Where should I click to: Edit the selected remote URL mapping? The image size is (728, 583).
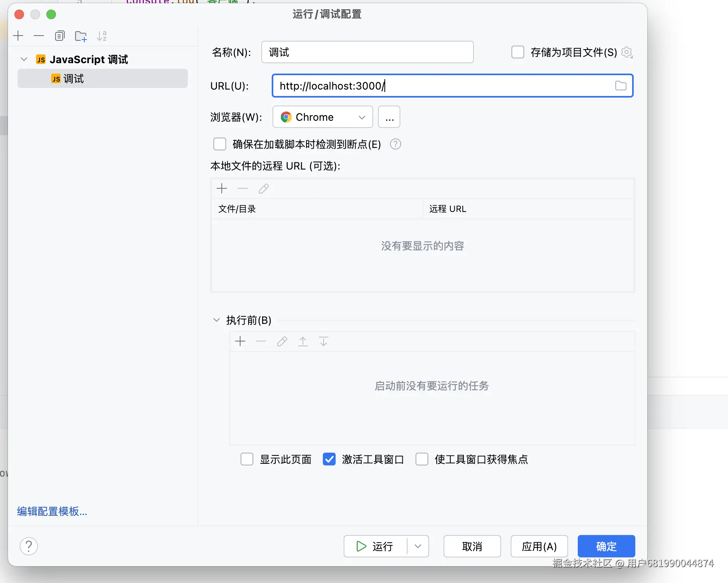264,188
